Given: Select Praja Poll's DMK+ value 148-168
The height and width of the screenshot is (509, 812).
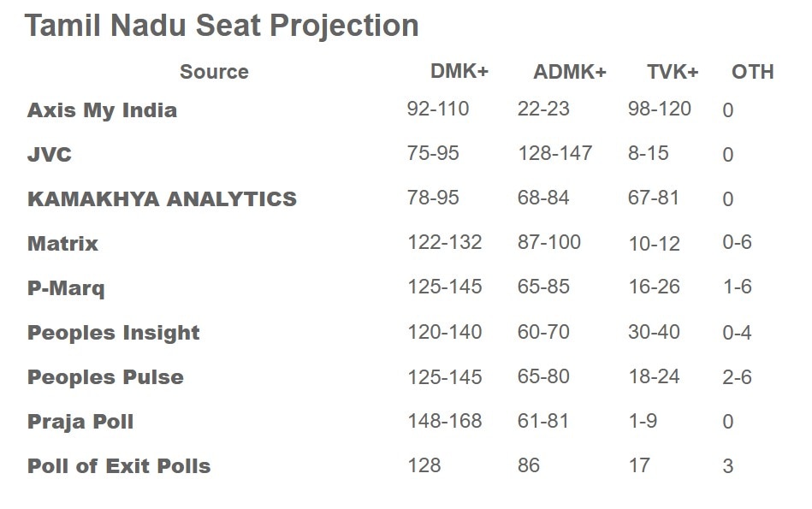Looking at the screenshot, I should point(445,421).
